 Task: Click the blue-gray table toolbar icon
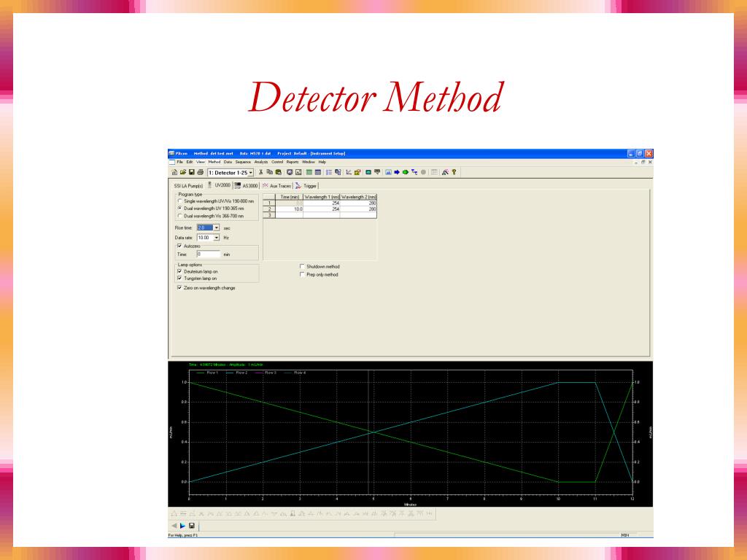point(318,172)
